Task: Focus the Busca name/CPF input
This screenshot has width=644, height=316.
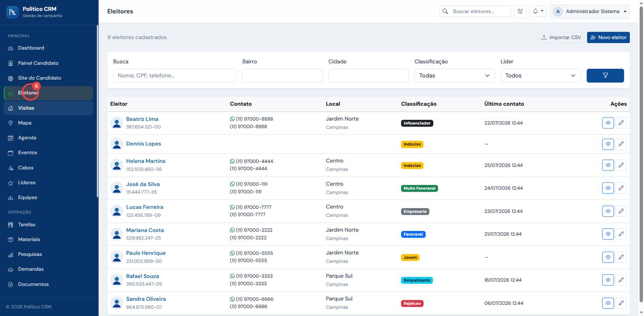Action: (x=175, y=76)
